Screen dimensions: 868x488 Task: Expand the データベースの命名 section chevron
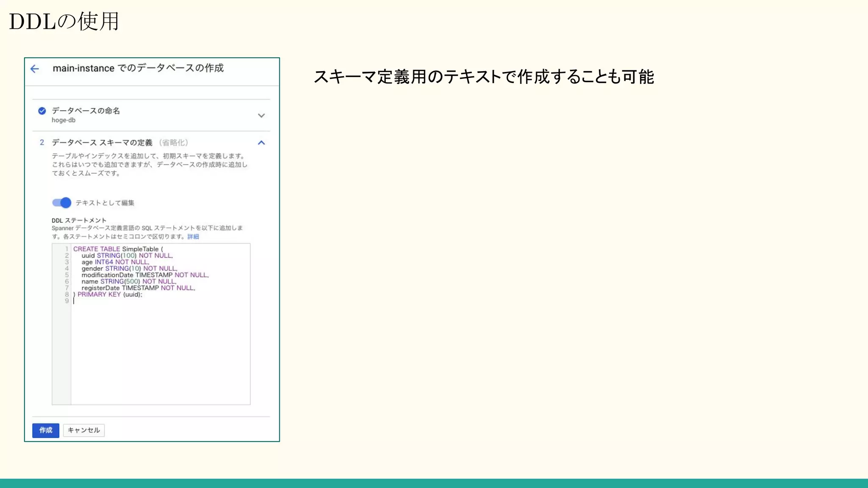coord(262,115)
